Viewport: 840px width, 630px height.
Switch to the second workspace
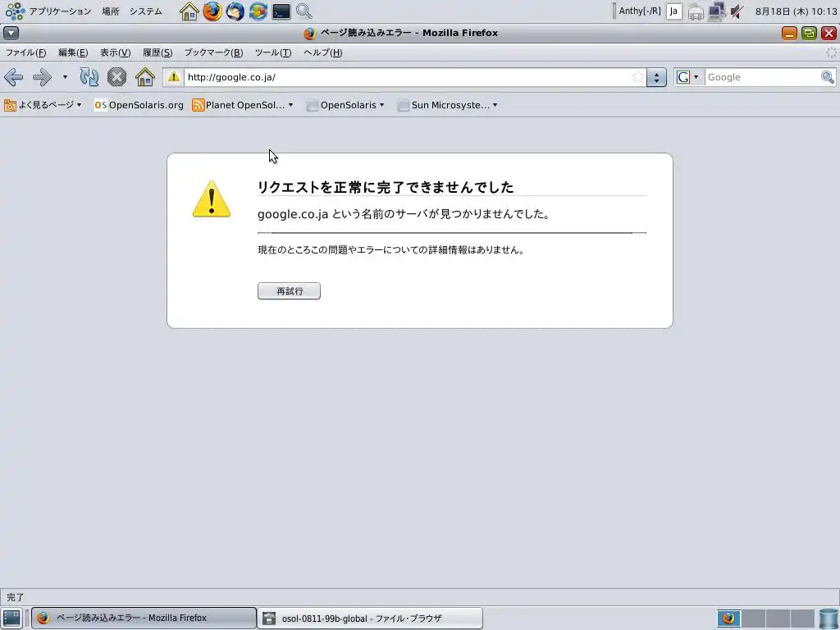point(753,619)
